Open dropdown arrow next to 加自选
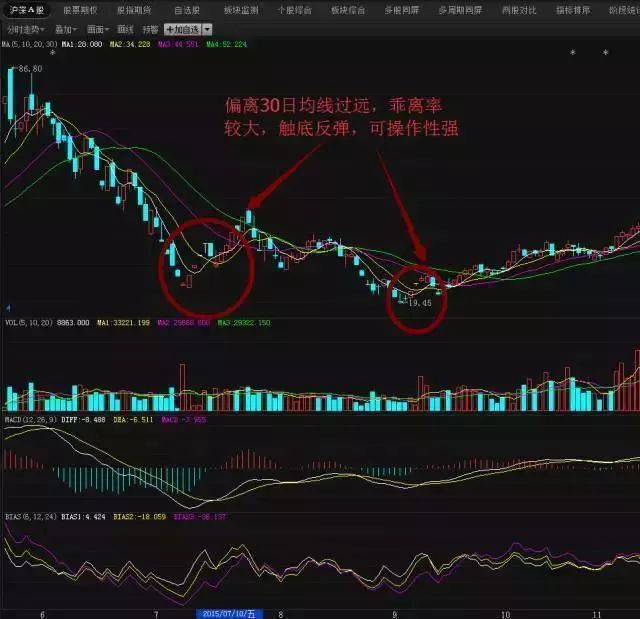The width and height of the screenshot is (640, 619). pyautogui.click(x=207, y=29)
